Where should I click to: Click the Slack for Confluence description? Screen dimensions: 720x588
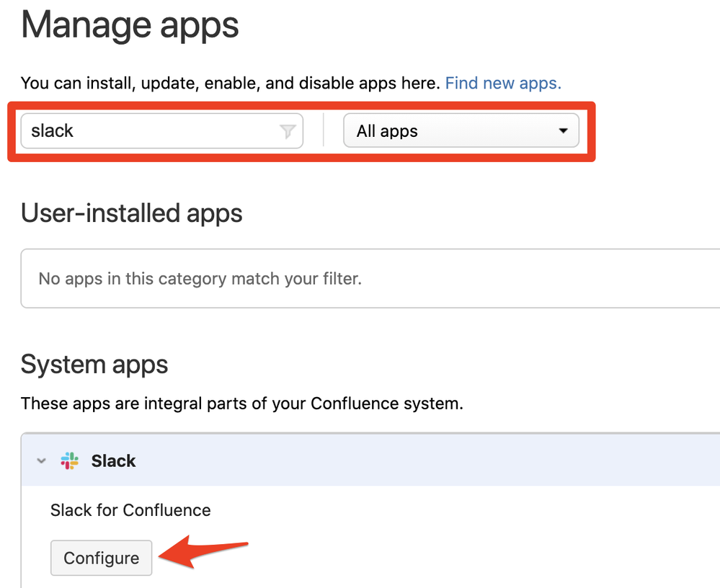coord(130,510)
